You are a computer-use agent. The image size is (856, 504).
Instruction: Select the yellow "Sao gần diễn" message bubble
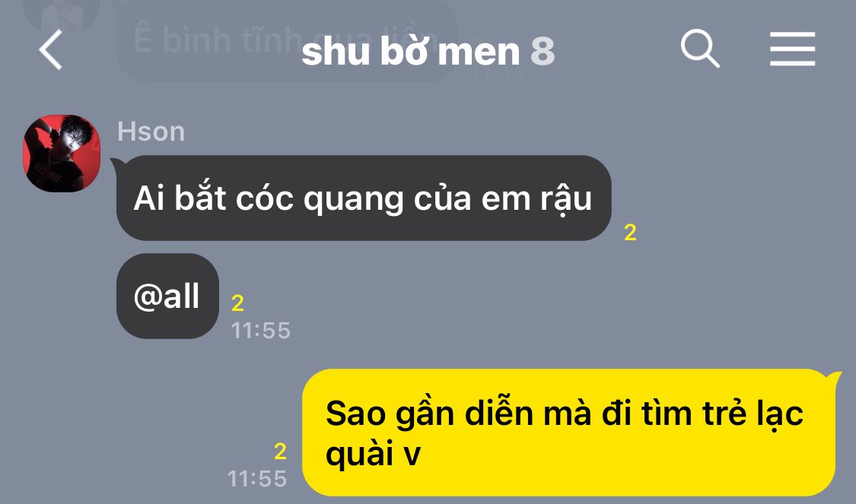(568, 433)
